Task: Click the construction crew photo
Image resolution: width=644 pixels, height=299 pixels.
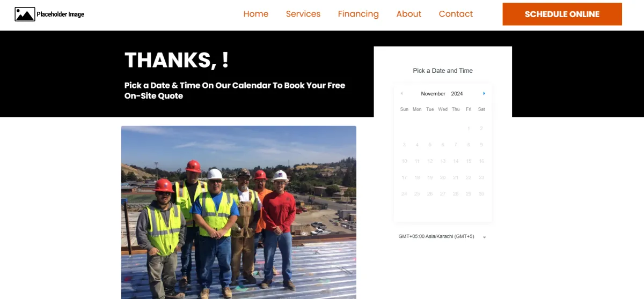Action: (x=239, y=212)
